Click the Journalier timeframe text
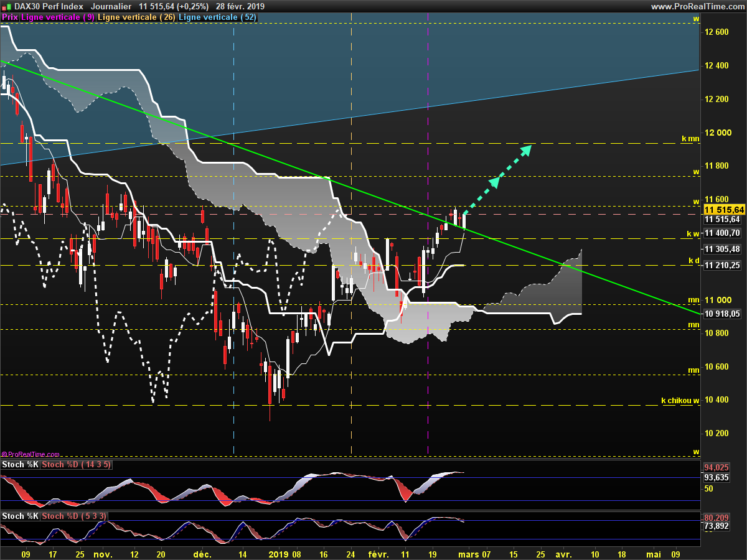The height and width of the screenshot is (560, 747). pyautogui.click(x=110, y=6)
